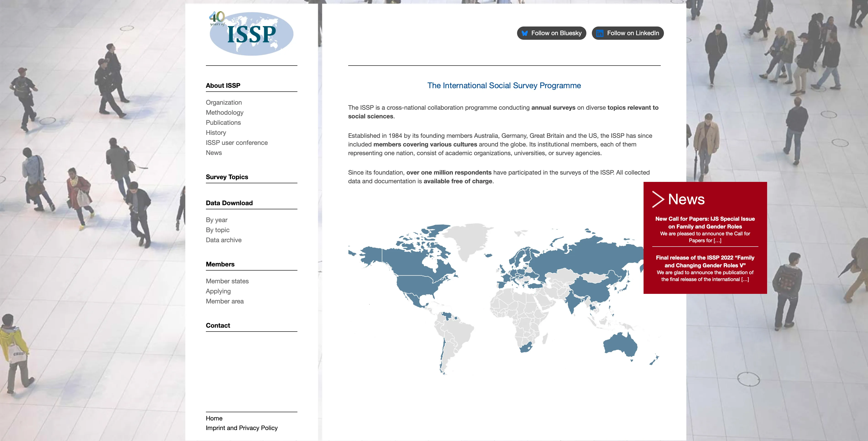This screenshot has width=868, height=441.
Task: Select Data Download By year
Action: 216,220
